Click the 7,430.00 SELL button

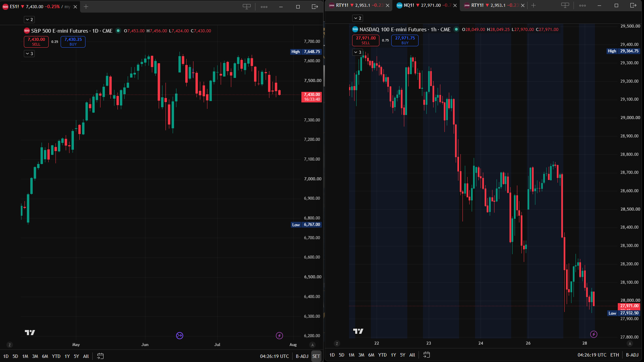click(36, 42)
